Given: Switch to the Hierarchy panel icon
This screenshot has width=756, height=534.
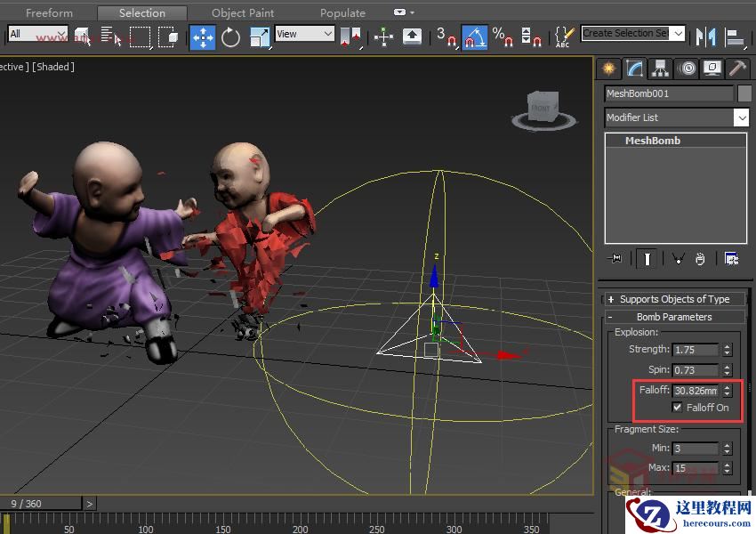Looking at the screenshot, I should coord(660,69).
